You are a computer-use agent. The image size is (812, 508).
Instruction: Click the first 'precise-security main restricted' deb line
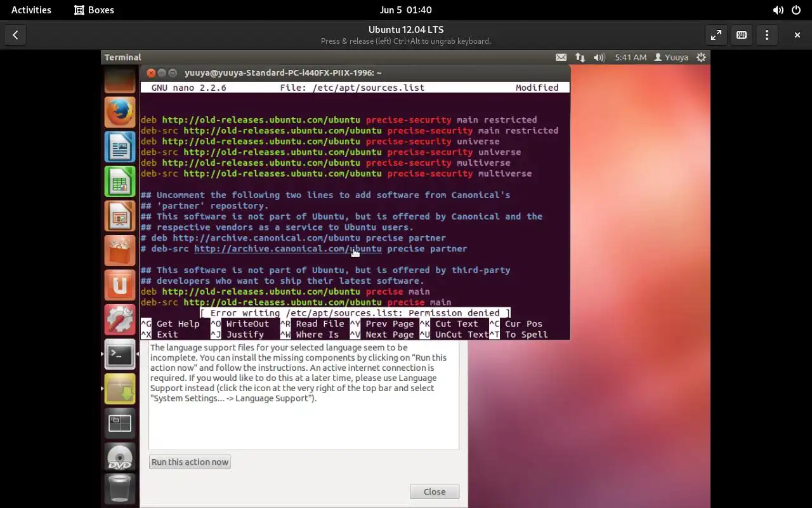(x=339, y=120)
